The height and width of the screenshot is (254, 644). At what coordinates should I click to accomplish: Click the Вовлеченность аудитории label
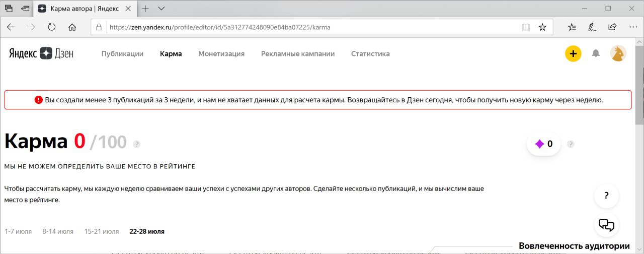click(x=574, y=246)
